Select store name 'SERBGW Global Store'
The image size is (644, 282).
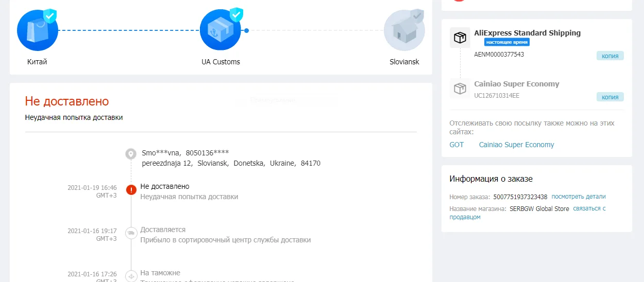coord(539,209)
